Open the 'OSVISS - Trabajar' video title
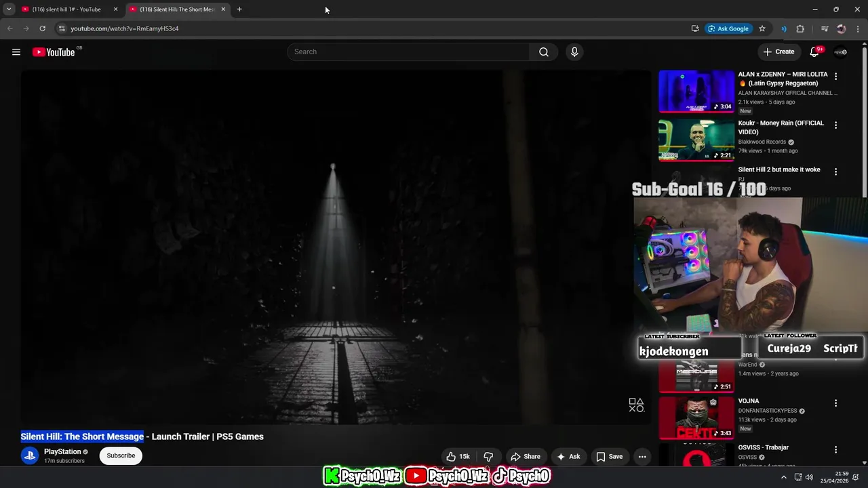This screenshot has height=488, width=868. pos(763,447)
